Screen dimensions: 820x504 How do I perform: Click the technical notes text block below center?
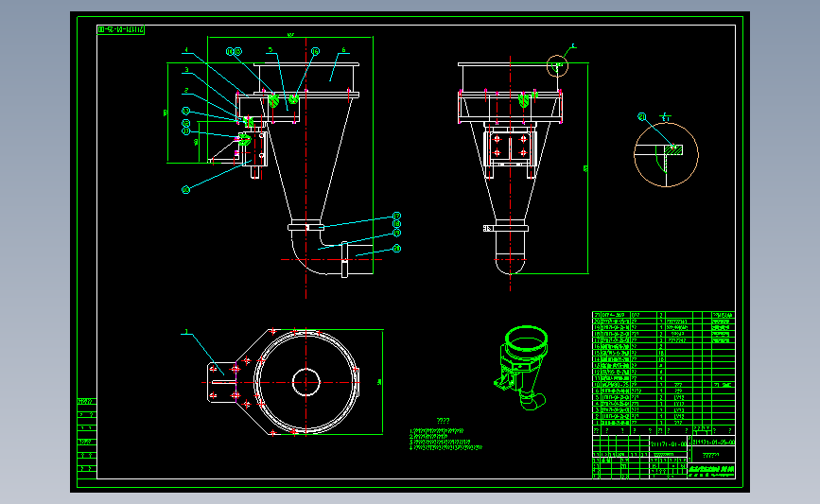[x=445, y=434]
